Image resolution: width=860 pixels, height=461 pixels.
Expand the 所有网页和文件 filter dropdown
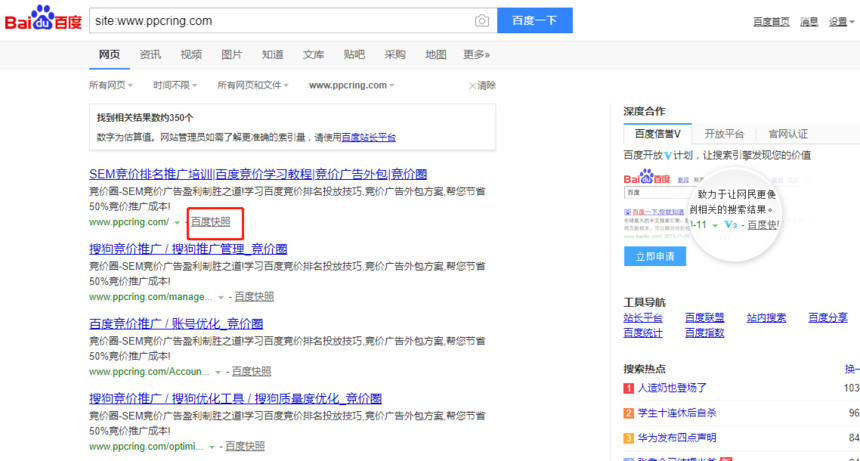[252, 85]
